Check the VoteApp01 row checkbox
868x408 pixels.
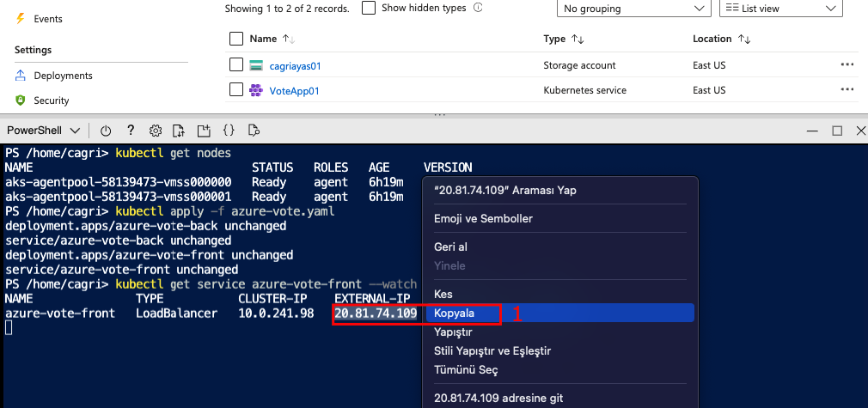click(236, 90)
